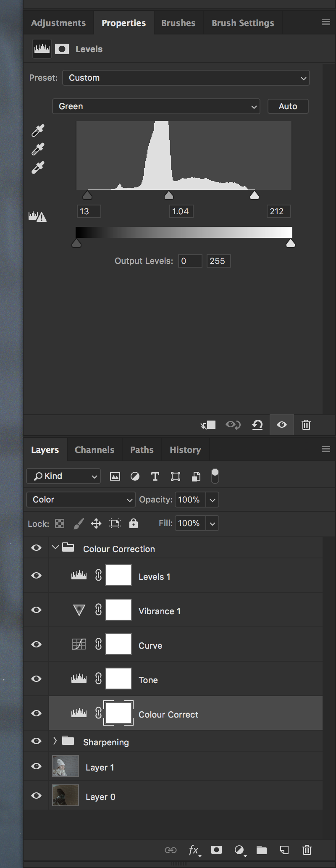
Task: Hide the Vibrance 1 layer
Action: [x=37, y=610]
